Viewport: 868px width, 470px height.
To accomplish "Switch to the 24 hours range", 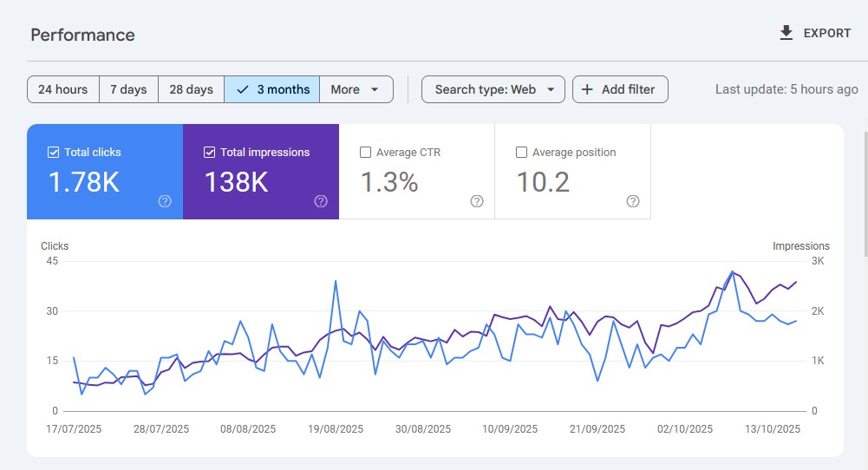I will [x=62, y=89].
